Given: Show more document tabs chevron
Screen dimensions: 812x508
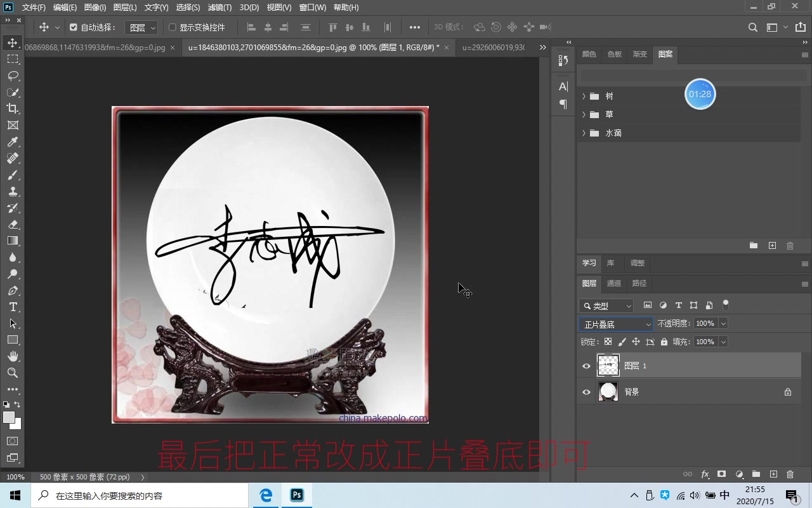Looking at the screenshot, I should [542, 48].
